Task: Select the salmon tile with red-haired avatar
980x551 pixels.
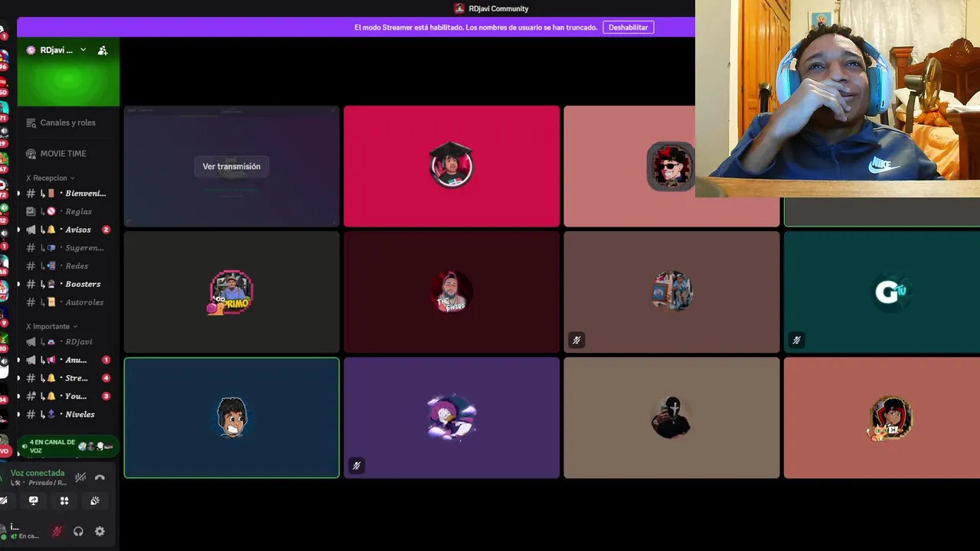Action: click(x=882, y=418)
